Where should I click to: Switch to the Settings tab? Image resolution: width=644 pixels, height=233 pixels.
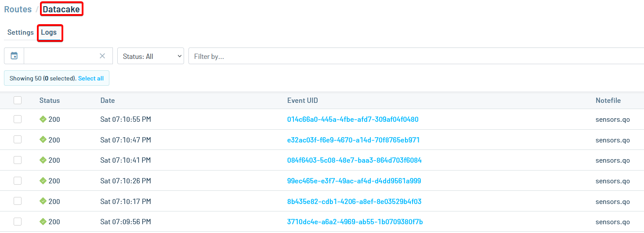[21, 33]
